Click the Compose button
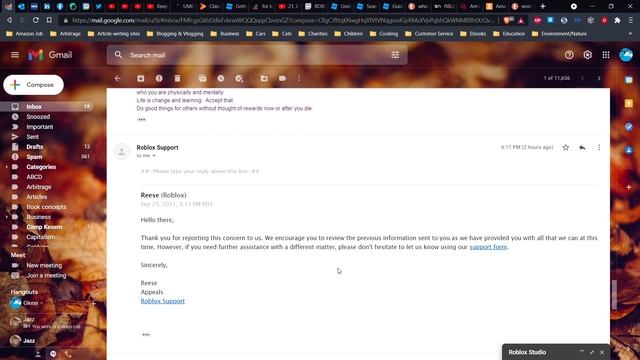 [x=33, y=85]
